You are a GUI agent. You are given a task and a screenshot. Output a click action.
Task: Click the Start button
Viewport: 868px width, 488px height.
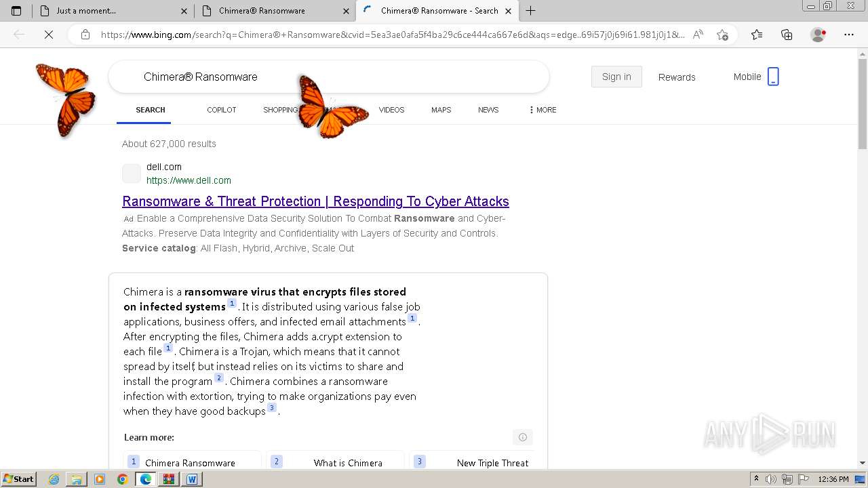click(x=19, y=479)
